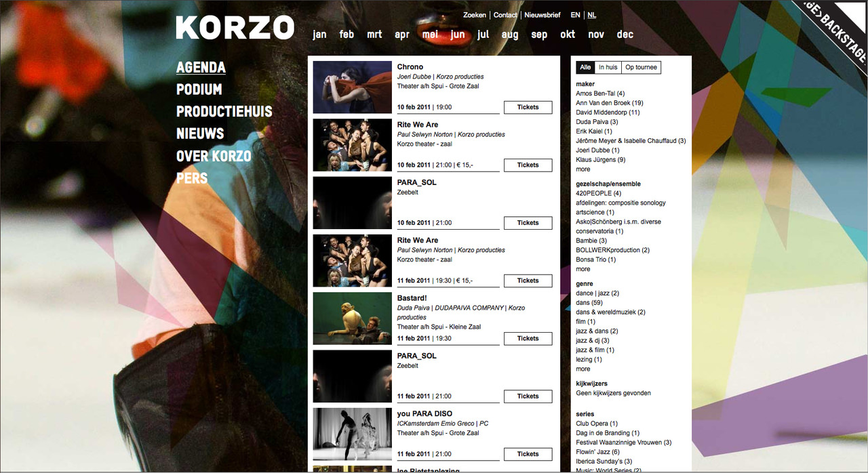
Task: Filter by genre lezing
Action: (x=589, y=360)
